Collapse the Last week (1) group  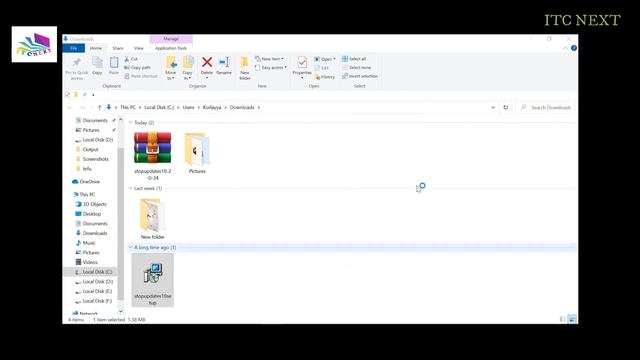click(x=131, y=188)
